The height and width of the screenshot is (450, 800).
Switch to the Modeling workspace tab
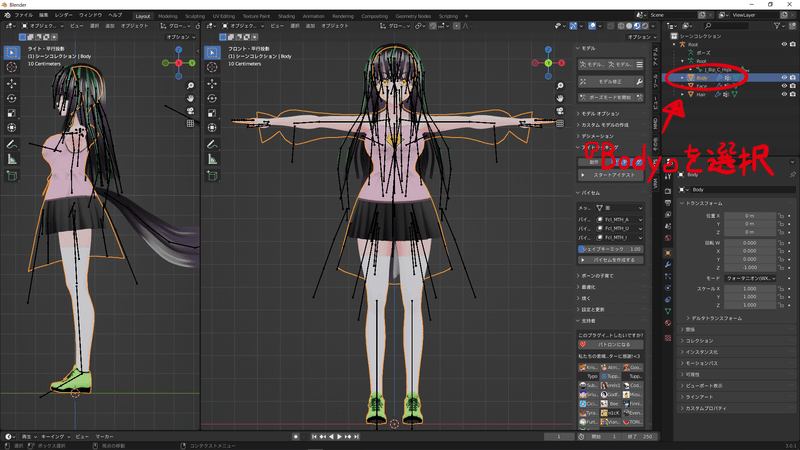[167, 16]
